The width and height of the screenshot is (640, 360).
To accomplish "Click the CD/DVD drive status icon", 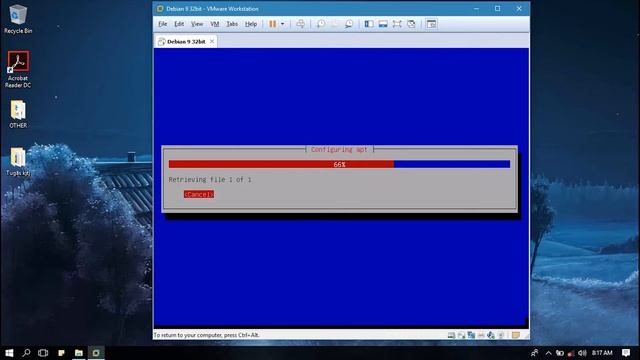I will click(x=461, y=335).
